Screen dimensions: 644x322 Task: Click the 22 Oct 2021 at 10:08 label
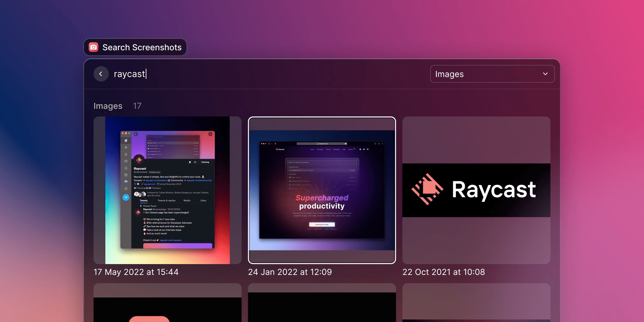coord(444,272)
